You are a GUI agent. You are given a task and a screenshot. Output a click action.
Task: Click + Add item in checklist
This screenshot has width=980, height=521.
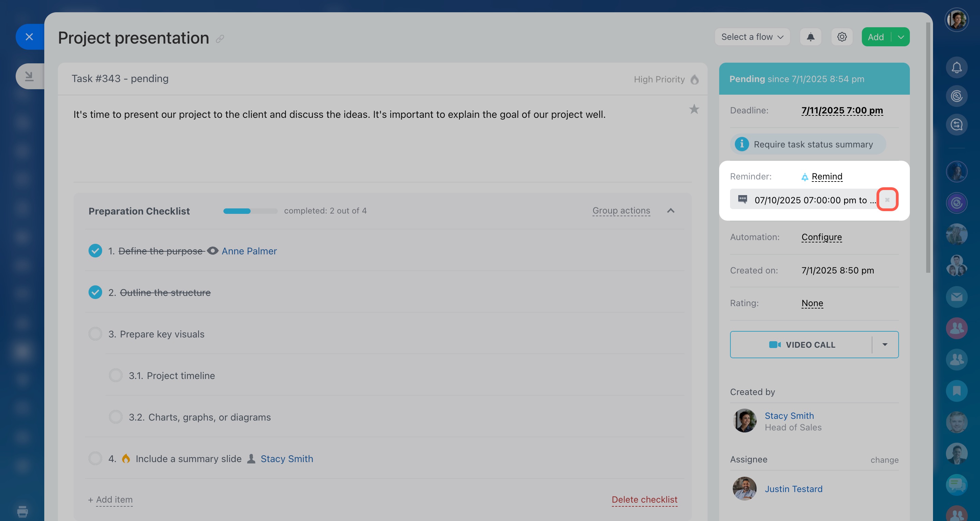tap(110, 500)
